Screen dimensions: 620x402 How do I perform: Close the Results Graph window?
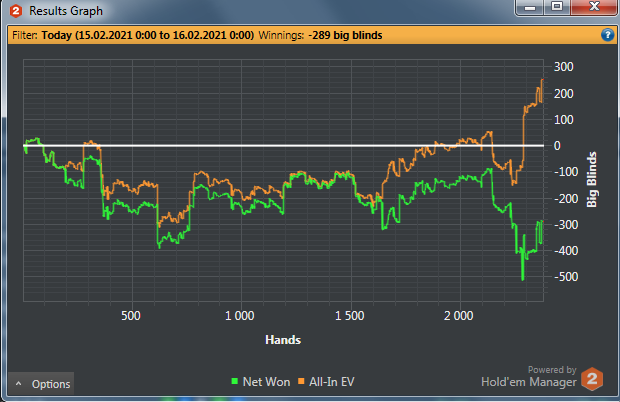(594, 7)
